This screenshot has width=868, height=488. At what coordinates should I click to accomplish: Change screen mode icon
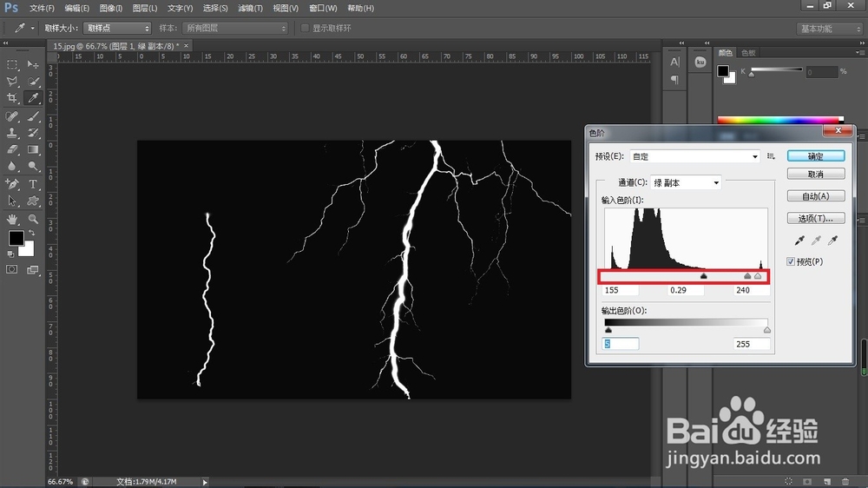coord(33,270)
